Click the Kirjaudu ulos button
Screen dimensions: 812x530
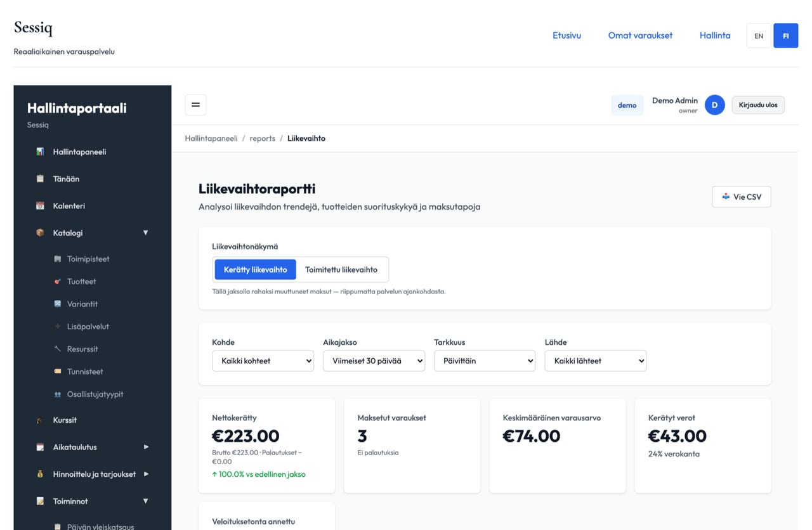click(x=758, y=105)
